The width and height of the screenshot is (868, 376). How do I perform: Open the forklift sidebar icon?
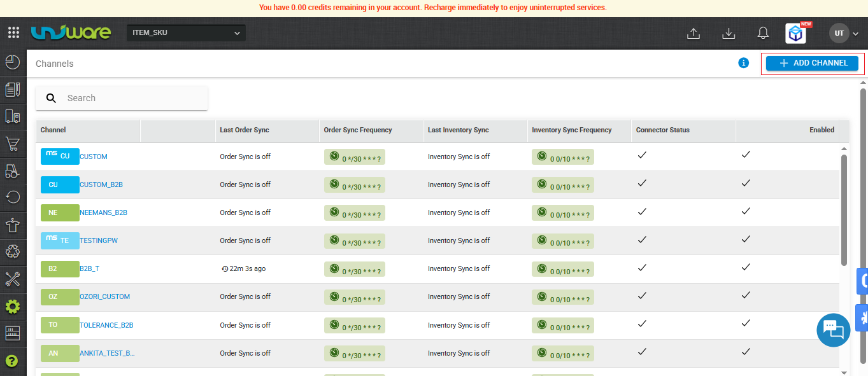pyautogui.click(x=13, y=171)
